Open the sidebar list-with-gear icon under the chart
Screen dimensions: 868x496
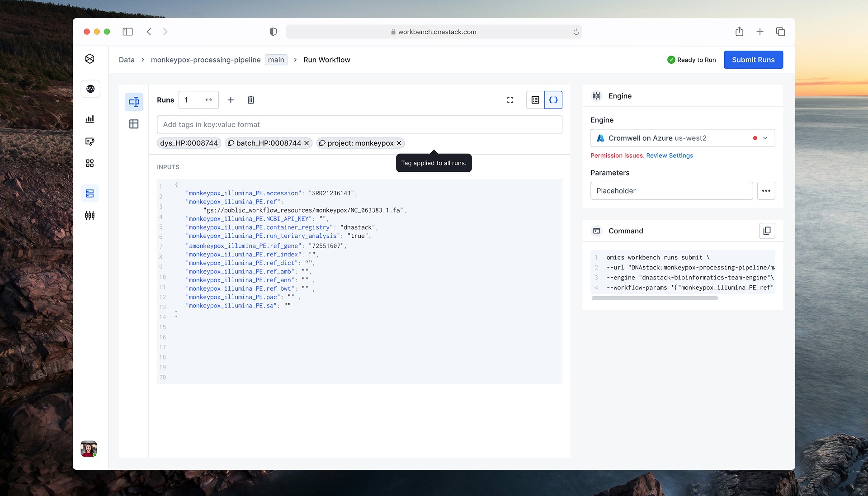click(x=90, y=142)
